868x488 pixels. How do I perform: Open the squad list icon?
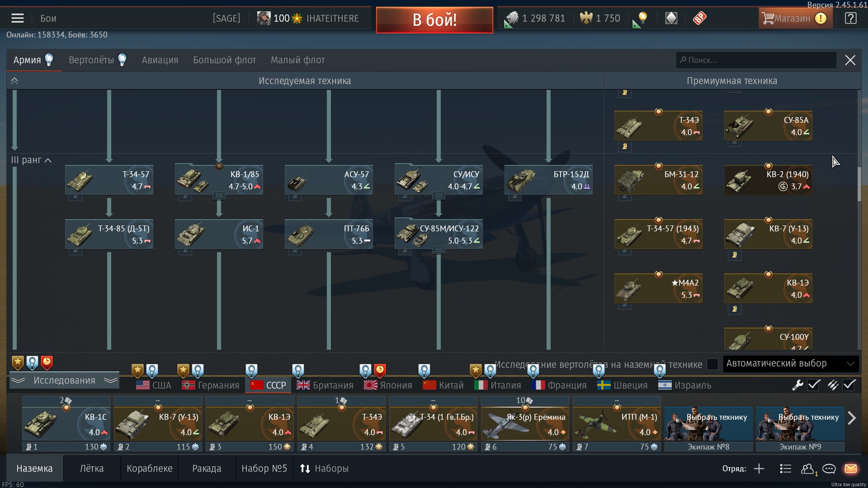786,469
